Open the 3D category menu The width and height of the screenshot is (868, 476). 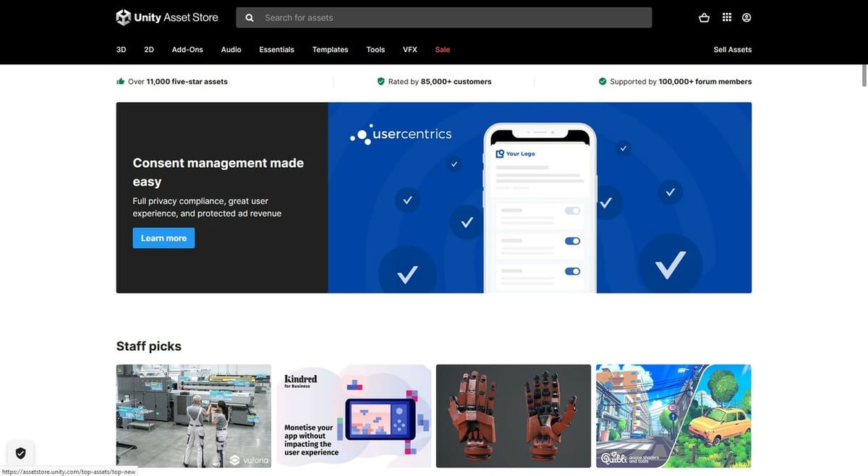coord(122,49)
